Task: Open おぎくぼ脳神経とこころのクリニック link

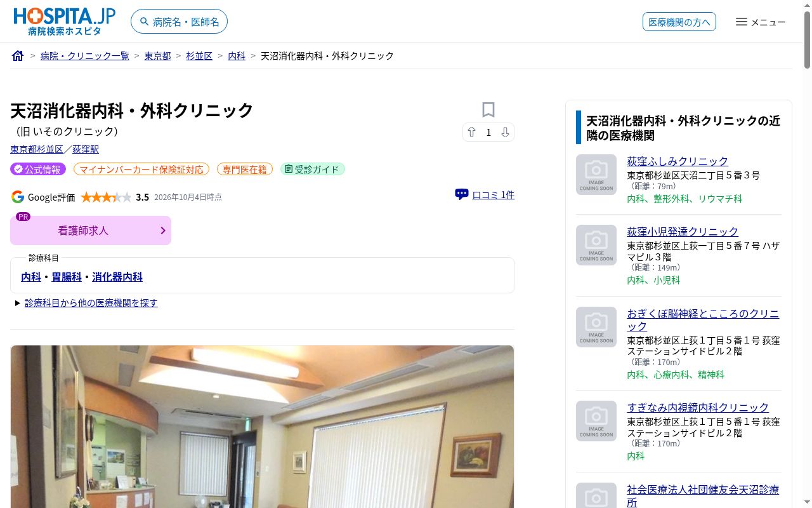Action: [703, 320]
